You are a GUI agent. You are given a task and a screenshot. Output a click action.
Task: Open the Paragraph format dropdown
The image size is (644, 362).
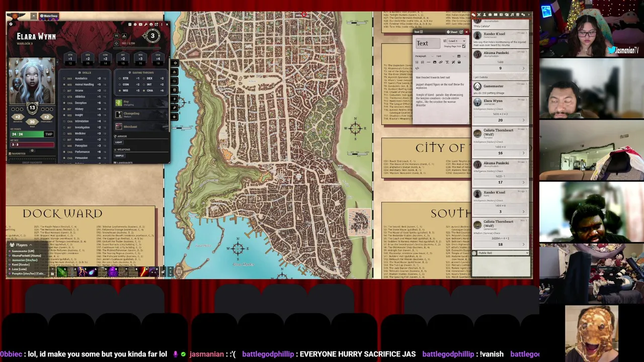point(424,56)
